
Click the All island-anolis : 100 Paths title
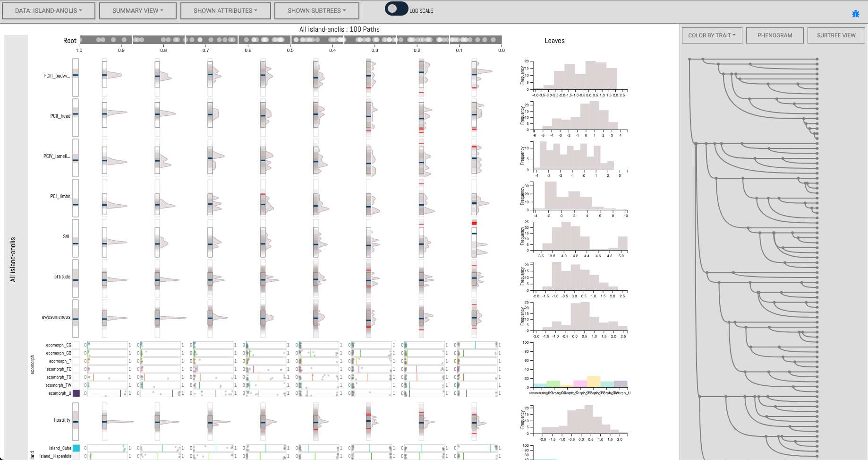point(340,29)
